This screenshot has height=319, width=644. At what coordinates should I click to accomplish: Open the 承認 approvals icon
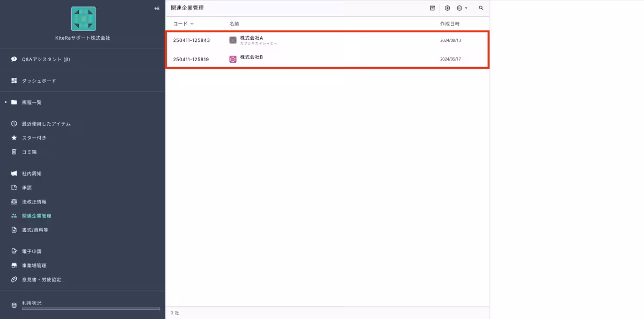(13, 187)
